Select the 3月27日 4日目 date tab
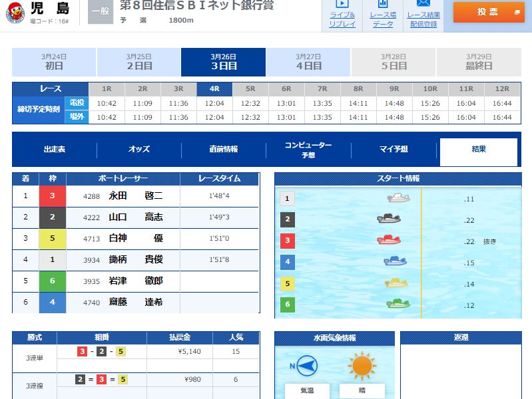This screenshot has width=532, height=399. click(308, 62)
